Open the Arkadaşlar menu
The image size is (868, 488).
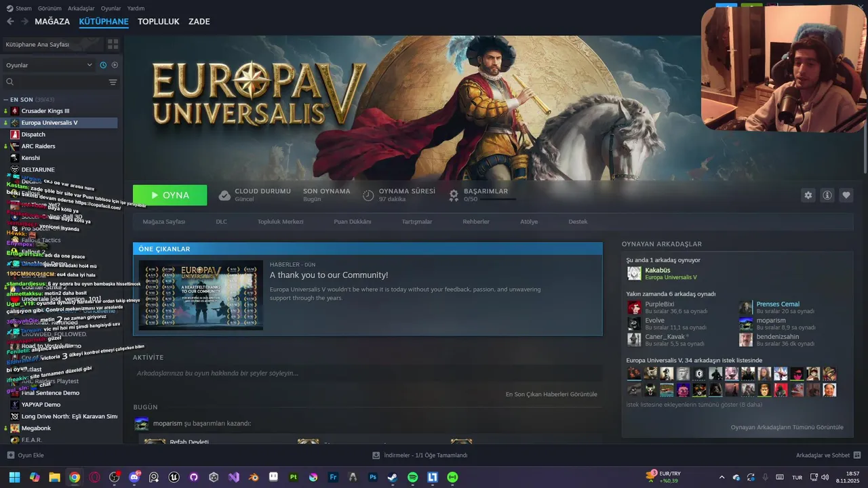pos(81,8)
